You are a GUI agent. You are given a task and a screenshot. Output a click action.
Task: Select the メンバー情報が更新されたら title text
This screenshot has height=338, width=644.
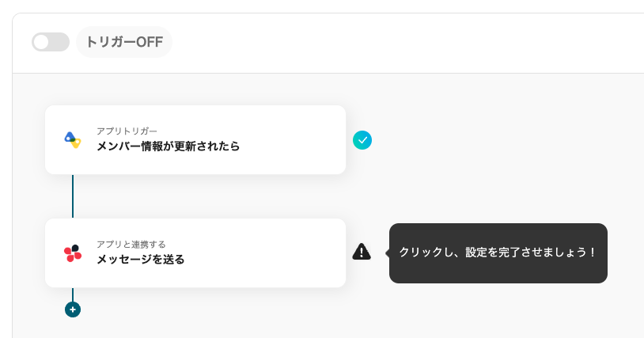pyautogui.click(x=168, y=146)
